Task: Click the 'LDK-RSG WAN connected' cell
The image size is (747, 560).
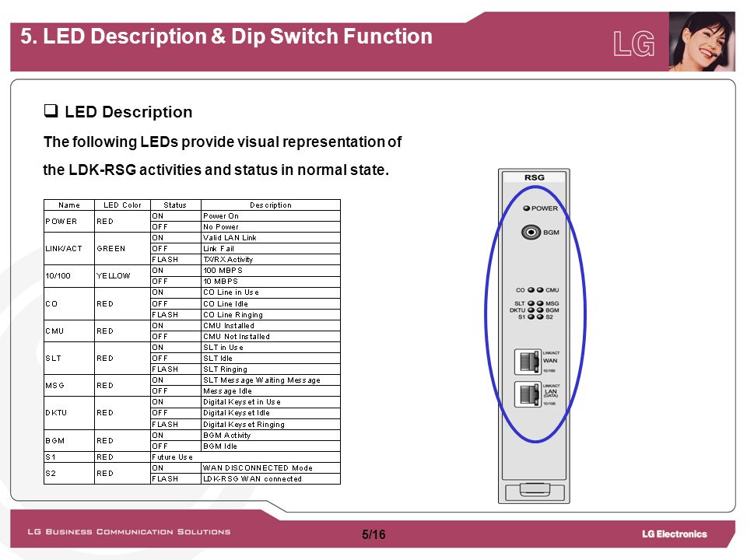Action: click(x=271, y=479)
